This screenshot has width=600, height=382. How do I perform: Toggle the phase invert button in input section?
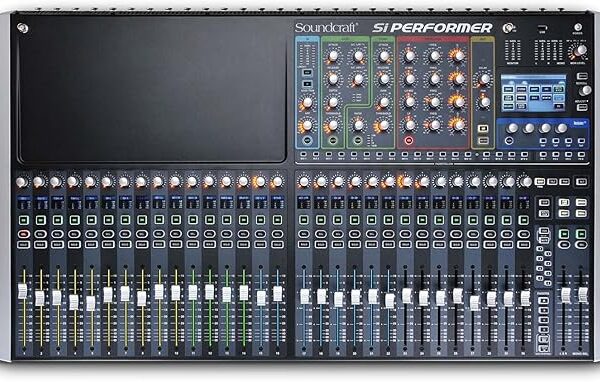click(x=307, y=84)
